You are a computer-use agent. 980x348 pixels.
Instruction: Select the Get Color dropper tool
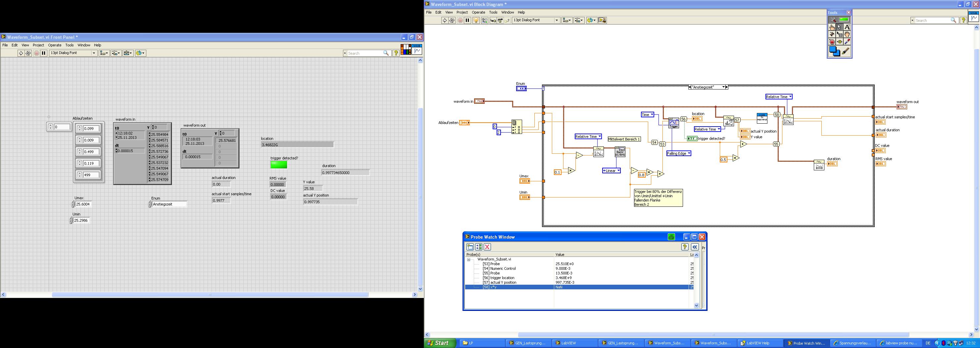coord(847,41)
